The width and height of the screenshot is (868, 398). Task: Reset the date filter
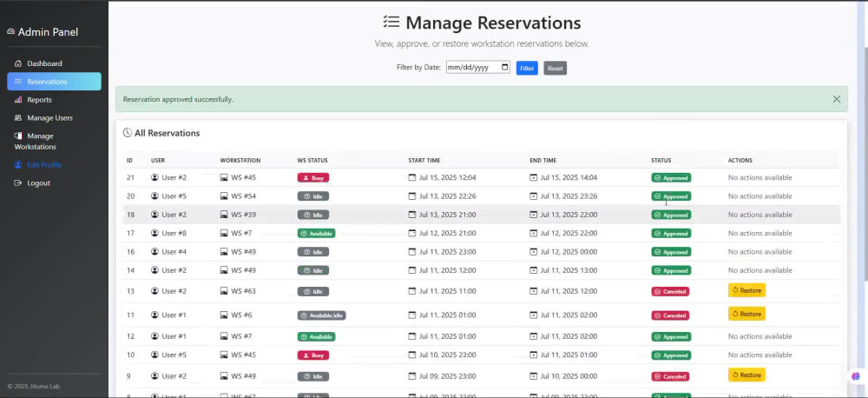[556, 68]
